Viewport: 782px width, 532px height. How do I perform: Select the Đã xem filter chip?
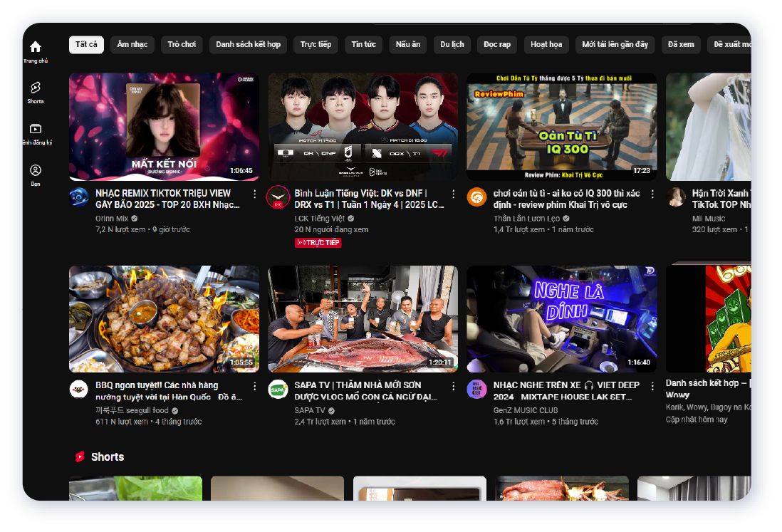[x=681, y=44]
